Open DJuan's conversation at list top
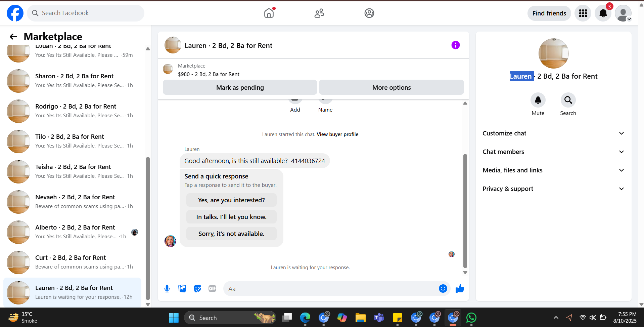644x327 pixels. 72,54
